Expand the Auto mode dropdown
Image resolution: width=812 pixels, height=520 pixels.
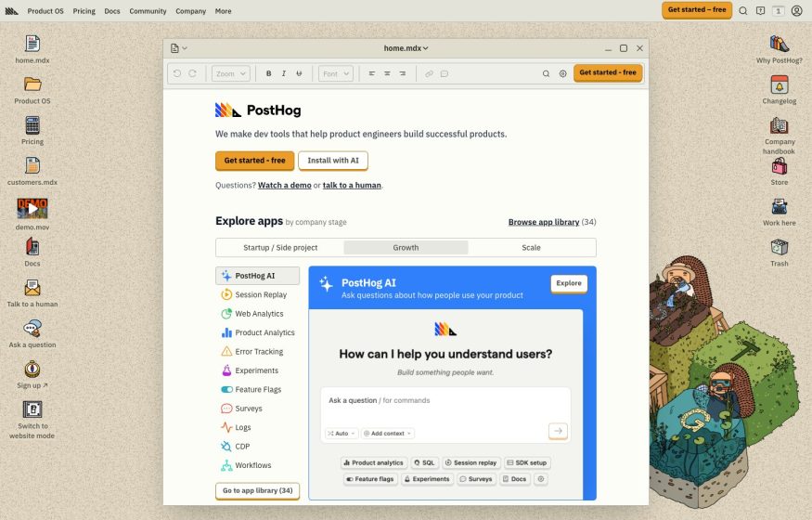tap(340, 434)
